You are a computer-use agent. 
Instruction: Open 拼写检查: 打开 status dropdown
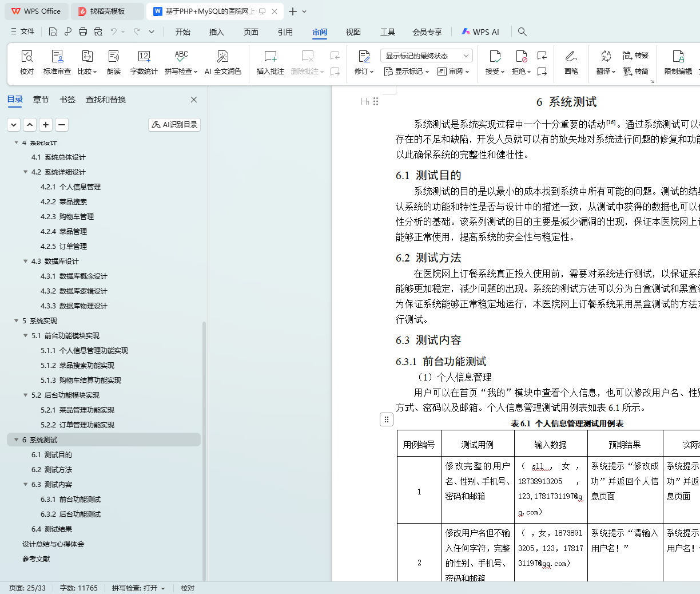click(x=138, y=588)
